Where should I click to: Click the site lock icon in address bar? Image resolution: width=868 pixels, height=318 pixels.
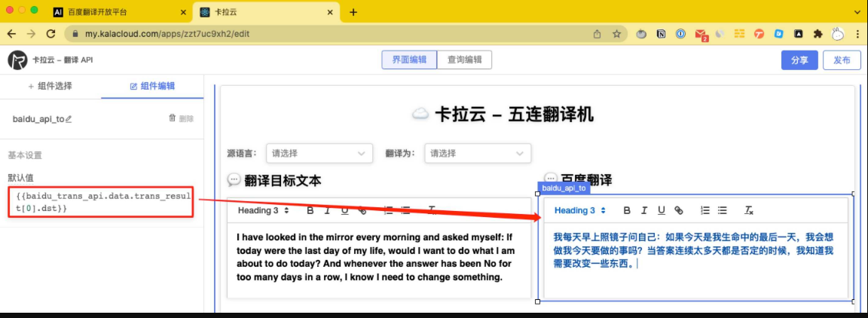76,34
